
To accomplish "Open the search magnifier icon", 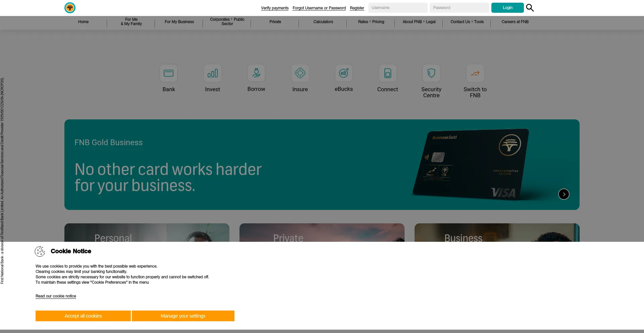I will coord(530,8).
